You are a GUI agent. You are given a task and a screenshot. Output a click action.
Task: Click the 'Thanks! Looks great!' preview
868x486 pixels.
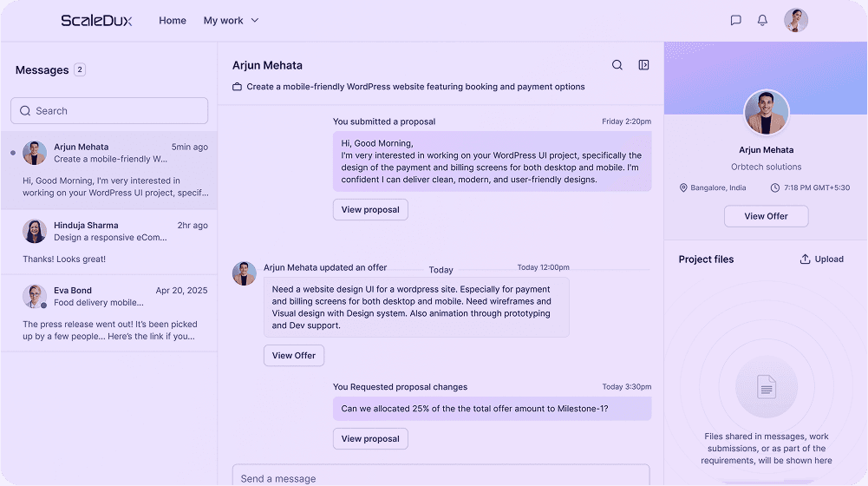(64, 259)
